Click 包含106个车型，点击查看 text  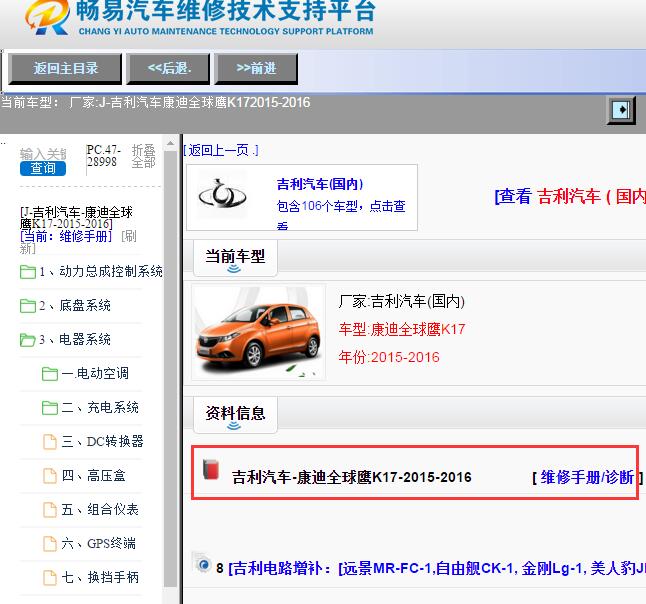tap(341, 214)
